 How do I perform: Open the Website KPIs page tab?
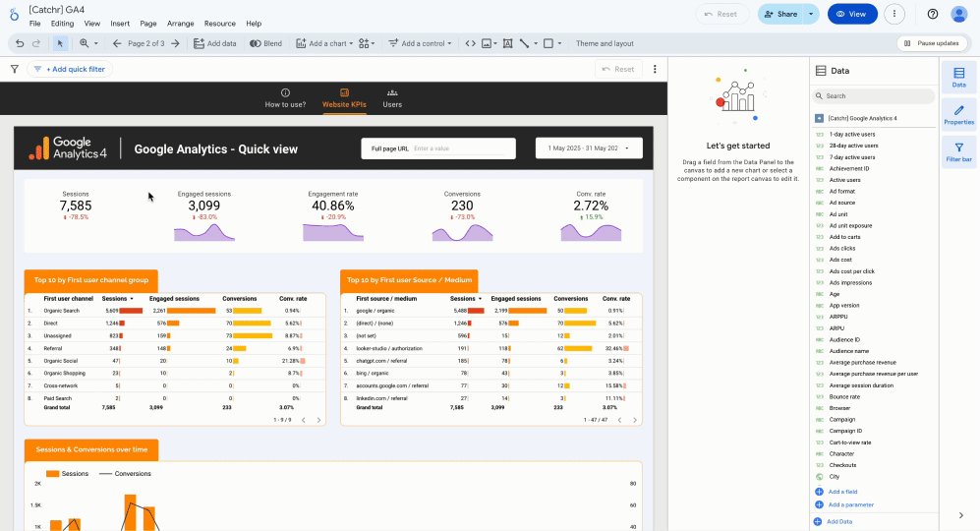click(x=344, y=98)
